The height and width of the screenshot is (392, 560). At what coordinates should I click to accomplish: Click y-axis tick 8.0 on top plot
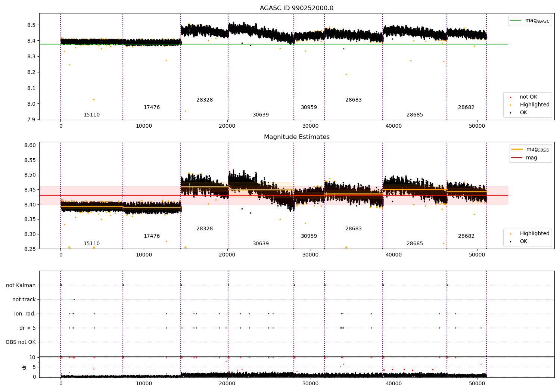click(x=31, y=104)
